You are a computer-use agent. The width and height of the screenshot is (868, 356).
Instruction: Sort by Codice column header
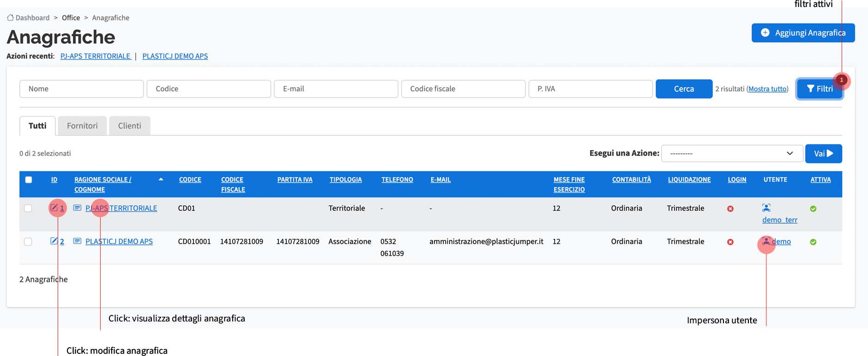(x=190, y=180)
